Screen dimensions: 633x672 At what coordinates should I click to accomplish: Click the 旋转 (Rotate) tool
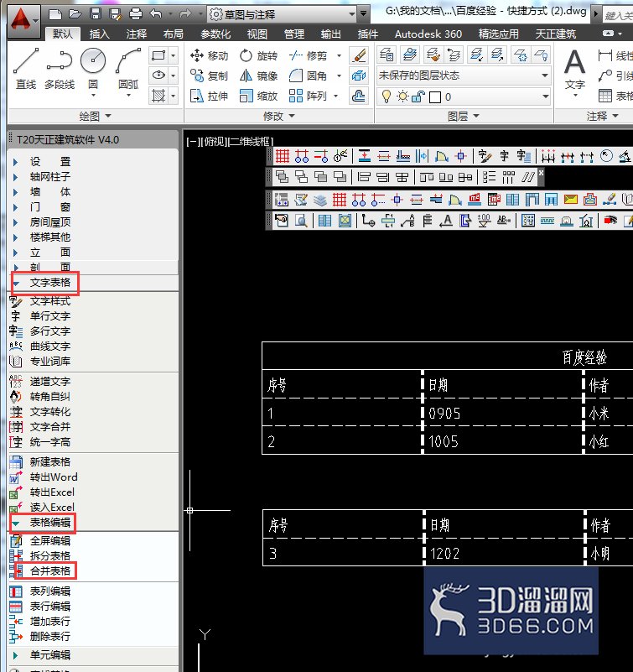click(x=259, y=55)
